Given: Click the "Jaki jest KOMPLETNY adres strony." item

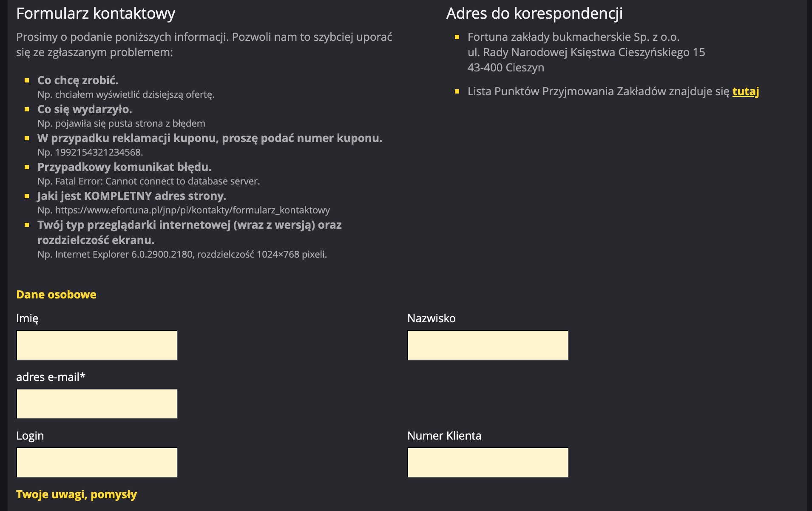Looking at the screenshot, I should 131,196.
